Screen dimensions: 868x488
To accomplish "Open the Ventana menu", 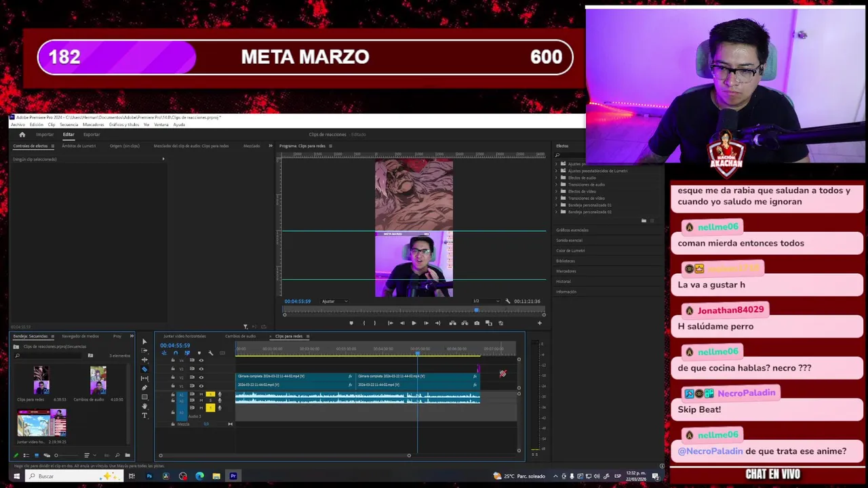I will pyautogui.click(x=161, y=125).
